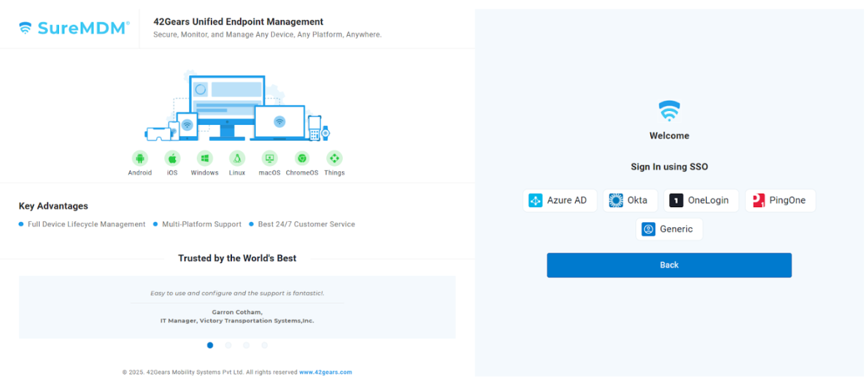Click the Android platform icon
Image resolution: width=868 pixels, height=389 pixels.
pos(139,158)
